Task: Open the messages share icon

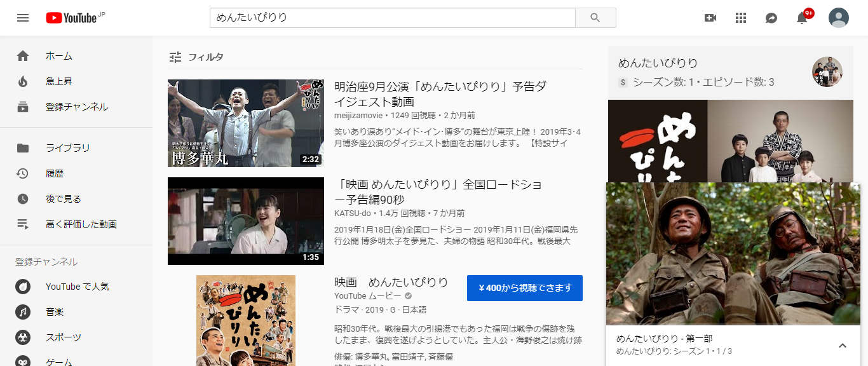Action: pyautogui.click(x=771, y=18)
